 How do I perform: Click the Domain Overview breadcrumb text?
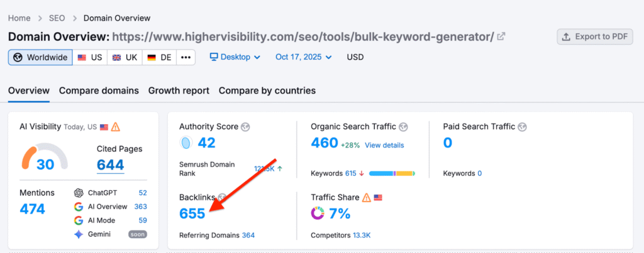pyautogui.click(x=117, y=18)
